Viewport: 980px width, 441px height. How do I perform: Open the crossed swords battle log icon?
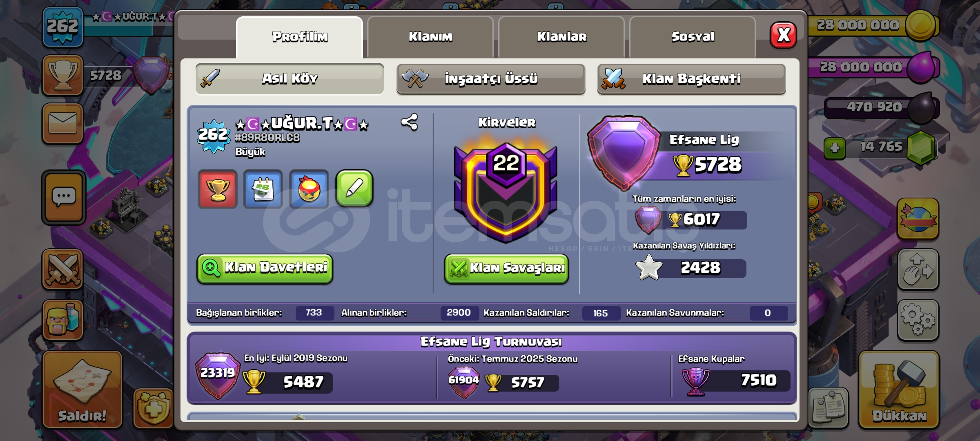pos(62,269)
